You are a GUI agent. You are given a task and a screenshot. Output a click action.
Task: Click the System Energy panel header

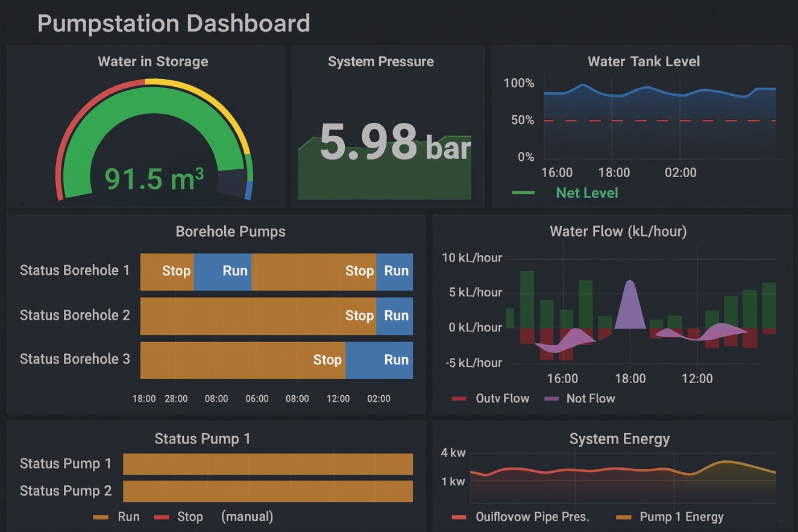point(619,439)
